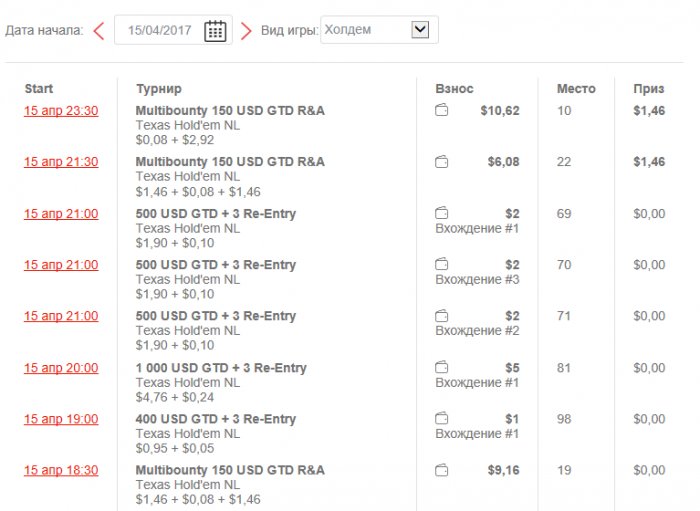
Task: Open the 15 апр 21:30 tournament link
Action: (x=61, y=162)
